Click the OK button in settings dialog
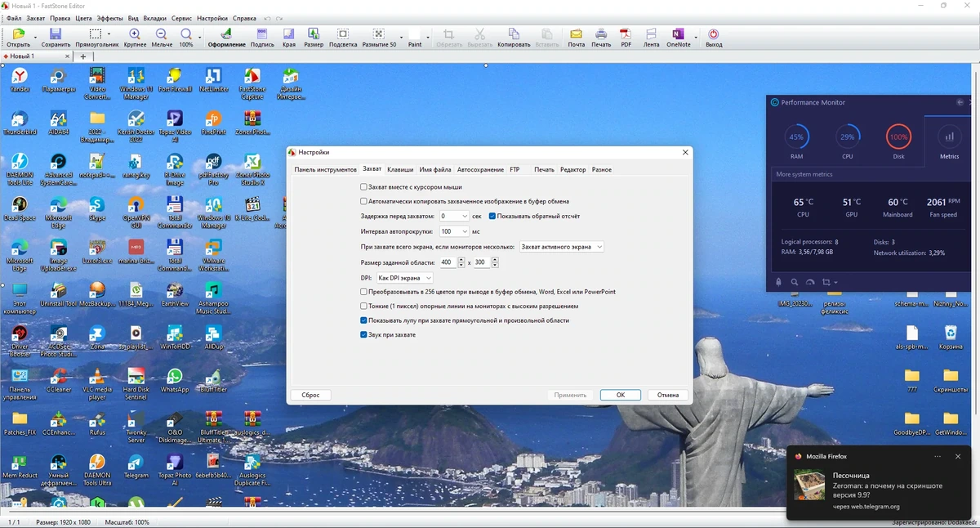980x528 pixels. (621, 395)
